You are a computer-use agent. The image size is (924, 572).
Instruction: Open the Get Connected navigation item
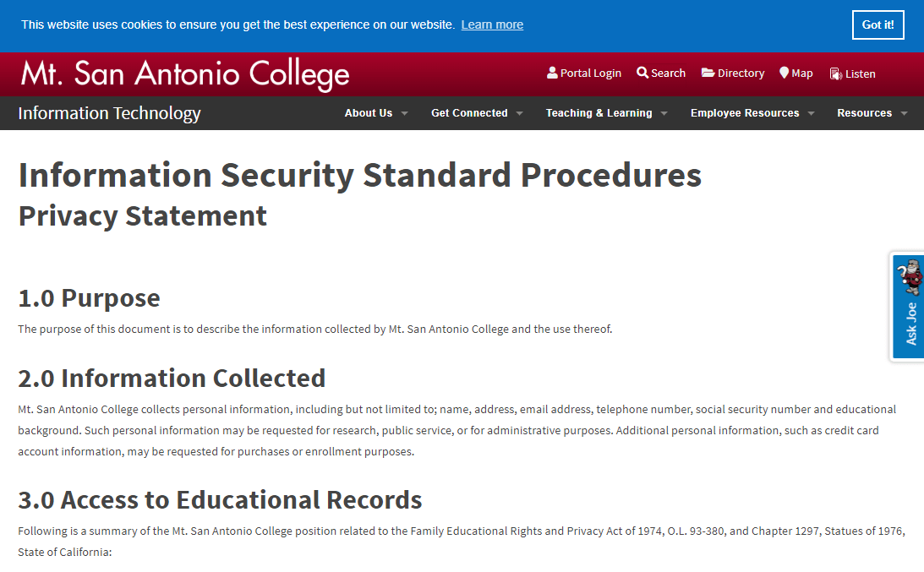click(470, 112)
